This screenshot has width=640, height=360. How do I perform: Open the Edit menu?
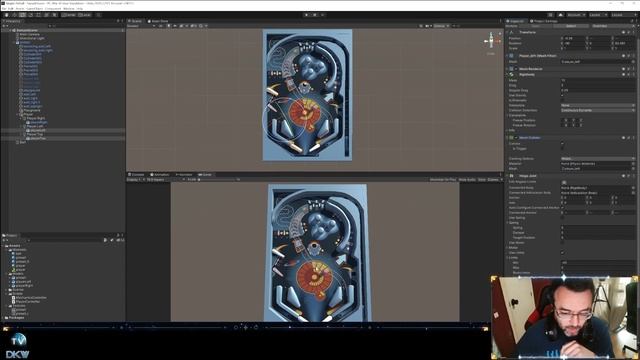[10, 9]
